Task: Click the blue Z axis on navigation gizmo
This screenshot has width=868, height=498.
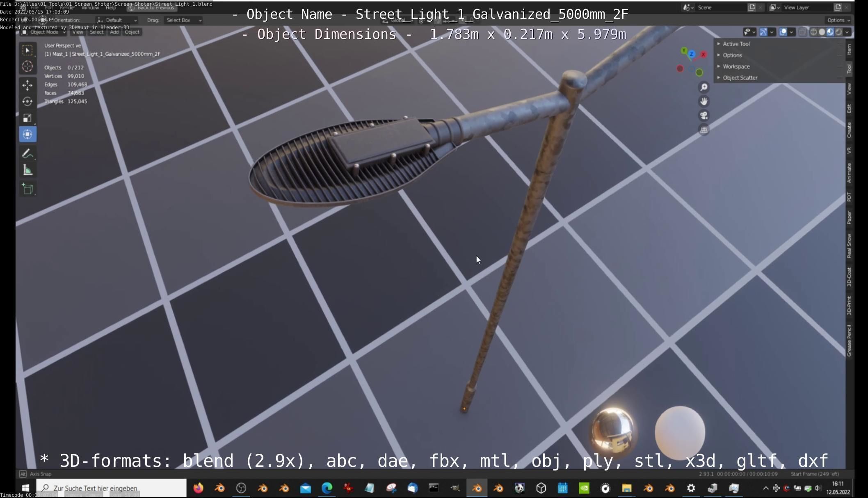Action: [692, 54]
